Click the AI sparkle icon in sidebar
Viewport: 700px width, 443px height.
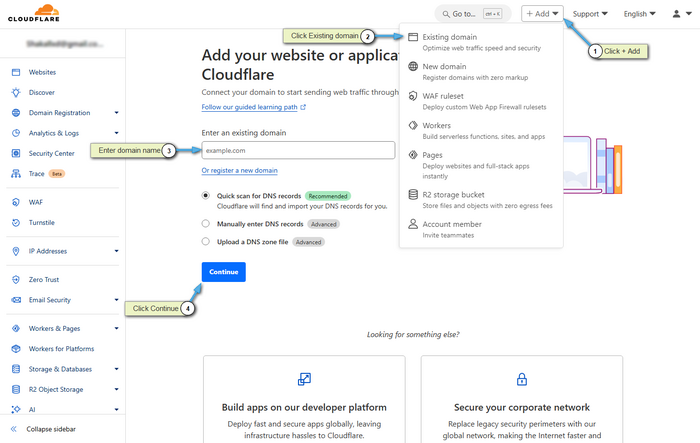click(x=16, y=409)
